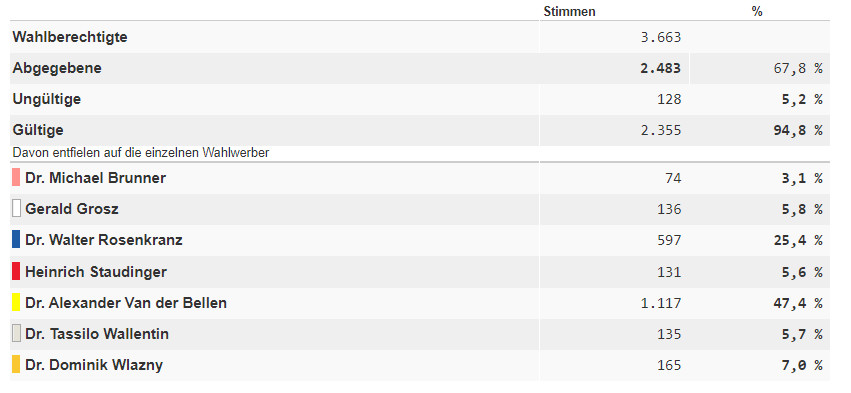Click the 67,8 % turnout cell

point(798,68)
